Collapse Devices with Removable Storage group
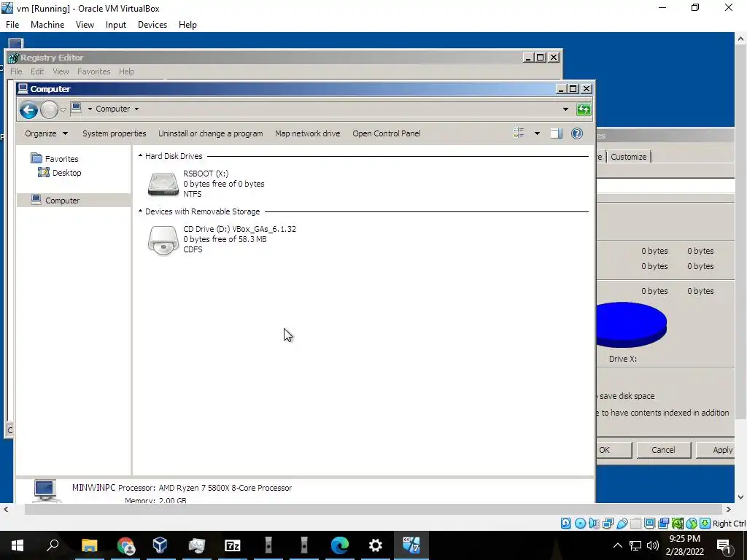This screenshot has height=560, width=747. click(x=140, y=211)
